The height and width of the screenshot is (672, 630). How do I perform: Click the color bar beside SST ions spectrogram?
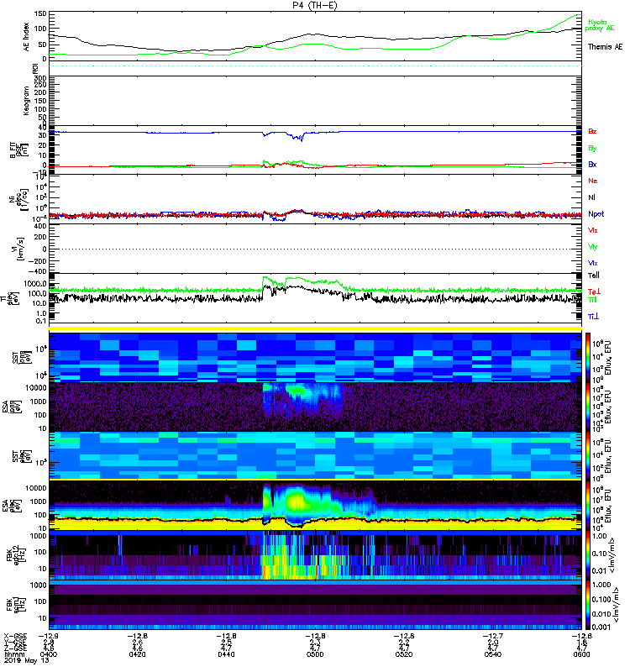tap(588, 358)
